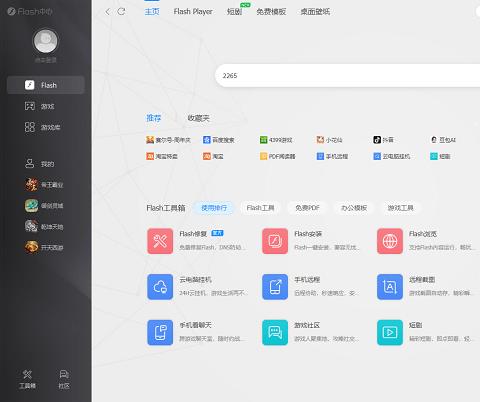Click the Flash安装 title text
The height and width of the screenshot is (402, 480).
pyautogui.click(x=308, y=234)
